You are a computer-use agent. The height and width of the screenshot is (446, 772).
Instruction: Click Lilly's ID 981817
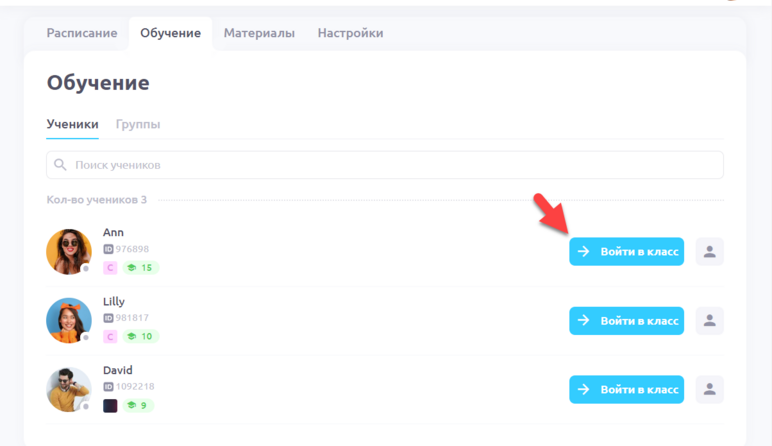pyautogui.click(x=126, y=318)
